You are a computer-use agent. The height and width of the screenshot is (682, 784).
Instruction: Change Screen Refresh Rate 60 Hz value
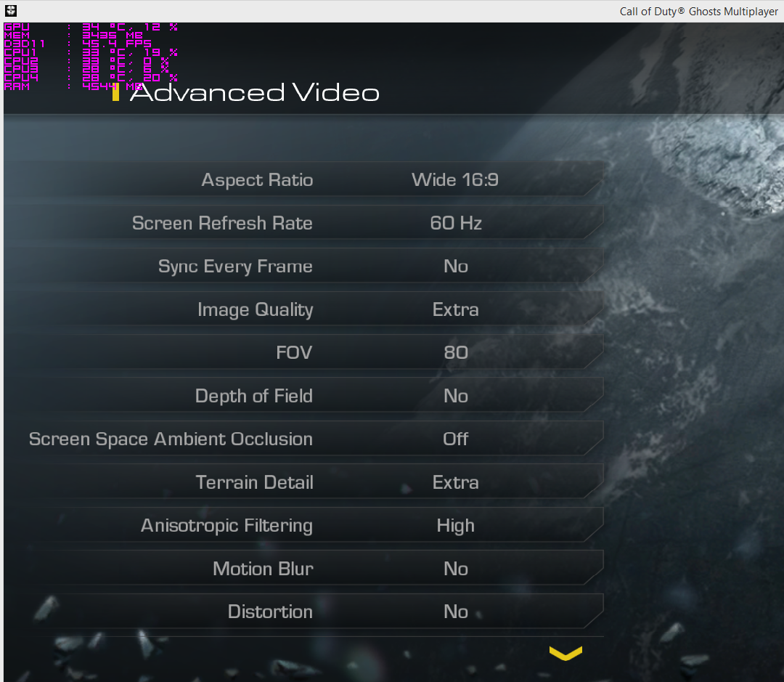[x=455, y=223]
